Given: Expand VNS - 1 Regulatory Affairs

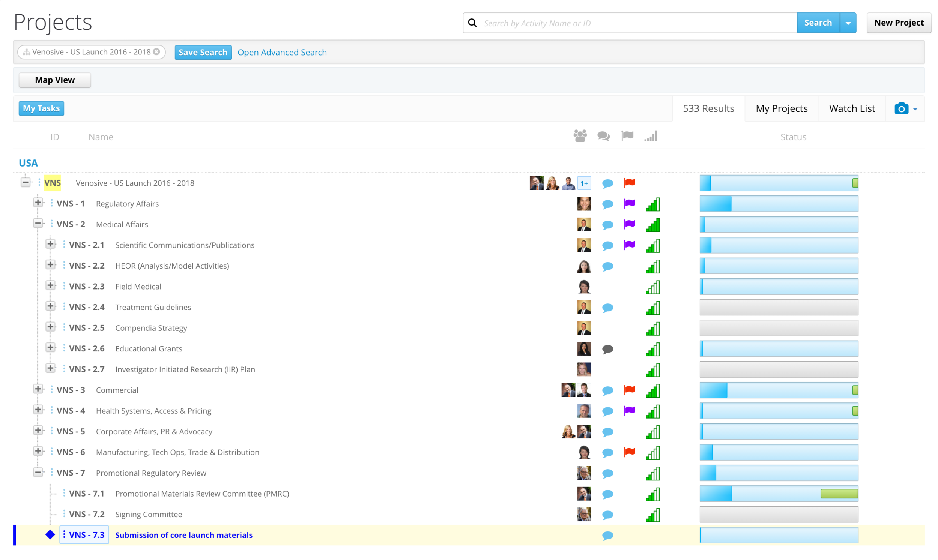Looking at the screenshot, I should [38, 203].
